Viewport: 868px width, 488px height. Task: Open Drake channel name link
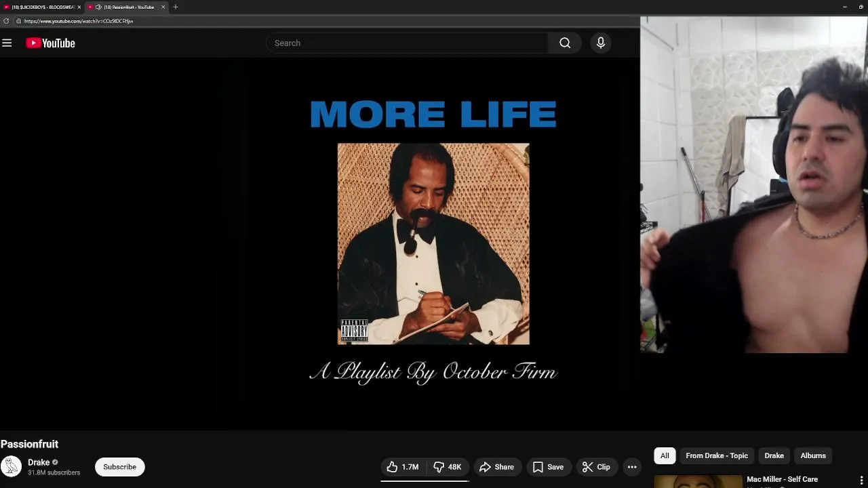pos(39,462)
